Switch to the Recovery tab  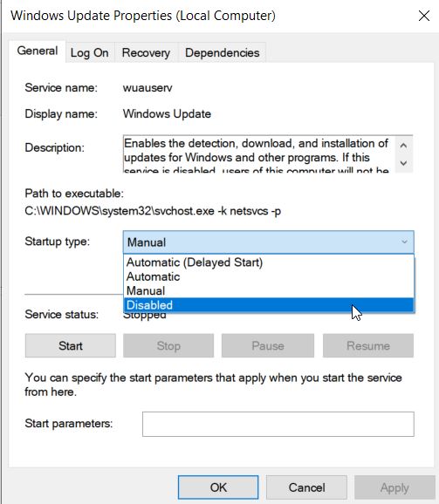(x=146, y=52)
